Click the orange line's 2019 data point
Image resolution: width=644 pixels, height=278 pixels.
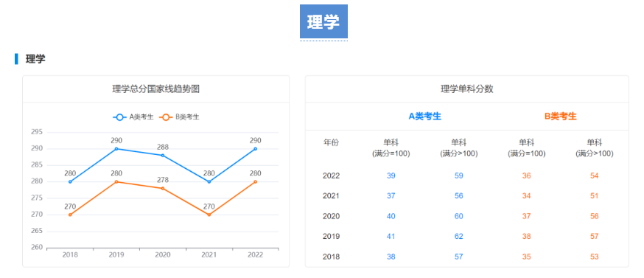[x=116, y=181]
